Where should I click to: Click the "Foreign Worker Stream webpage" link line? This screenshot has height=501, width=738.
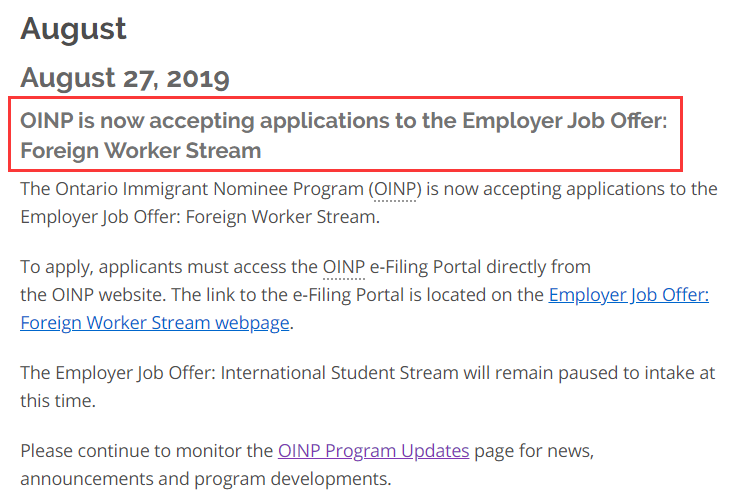[155, 322]
